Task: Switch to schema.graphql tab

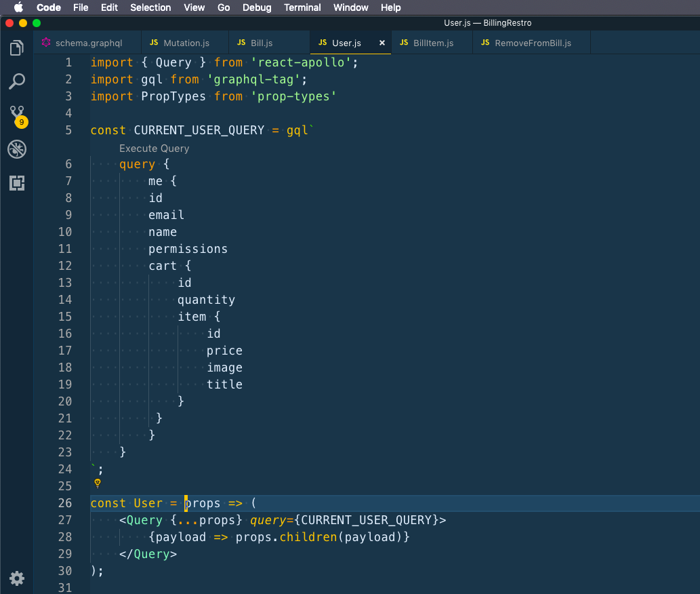Action: coord(87,43)
